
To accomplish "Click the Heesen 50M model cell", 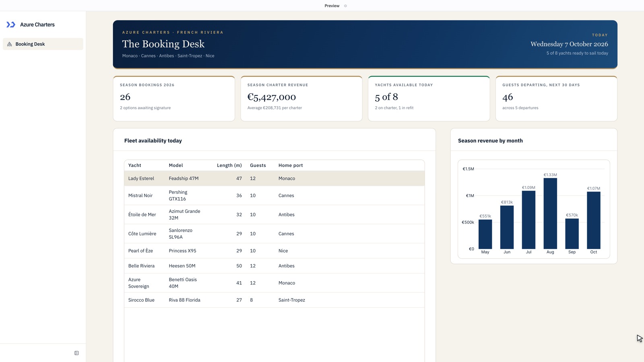I will click(182, 266).
